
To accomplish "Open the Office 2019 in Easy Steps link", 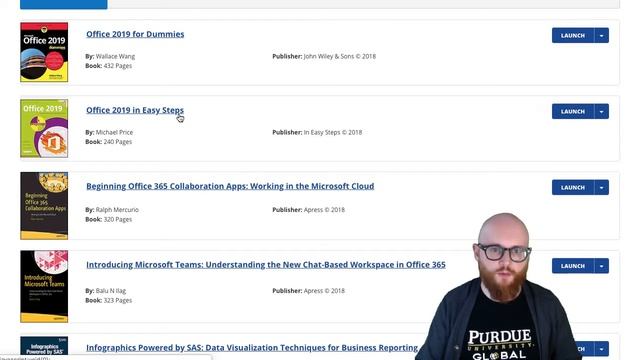I will [x=135, y=110].
